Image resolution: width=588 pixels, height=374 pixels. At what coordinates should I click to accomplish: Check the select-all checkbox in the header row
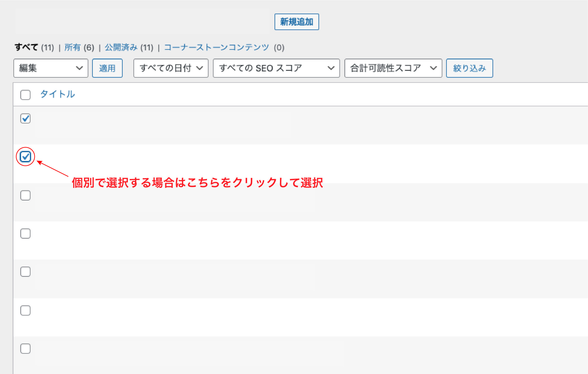[x=25, y=95]
